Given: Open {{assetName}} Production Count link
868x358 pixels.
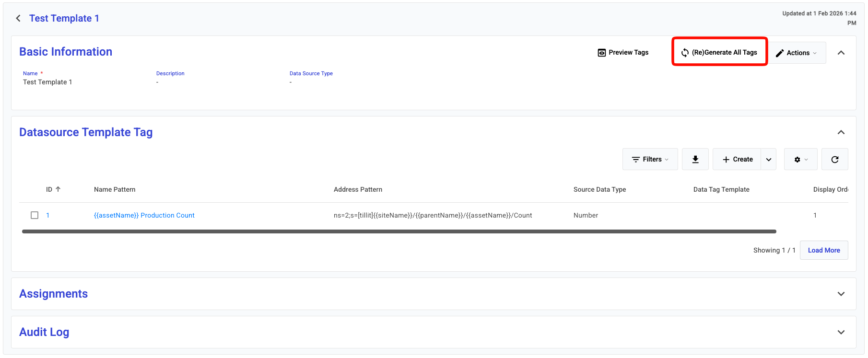Looking at the screenshot, I should [144, 215].
